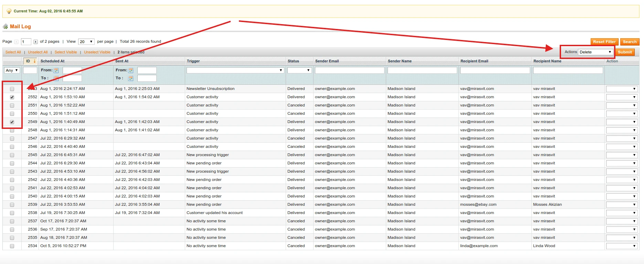Screen dimensions: 644x264
Task: Submit the selected mass action
Action: 625,52
